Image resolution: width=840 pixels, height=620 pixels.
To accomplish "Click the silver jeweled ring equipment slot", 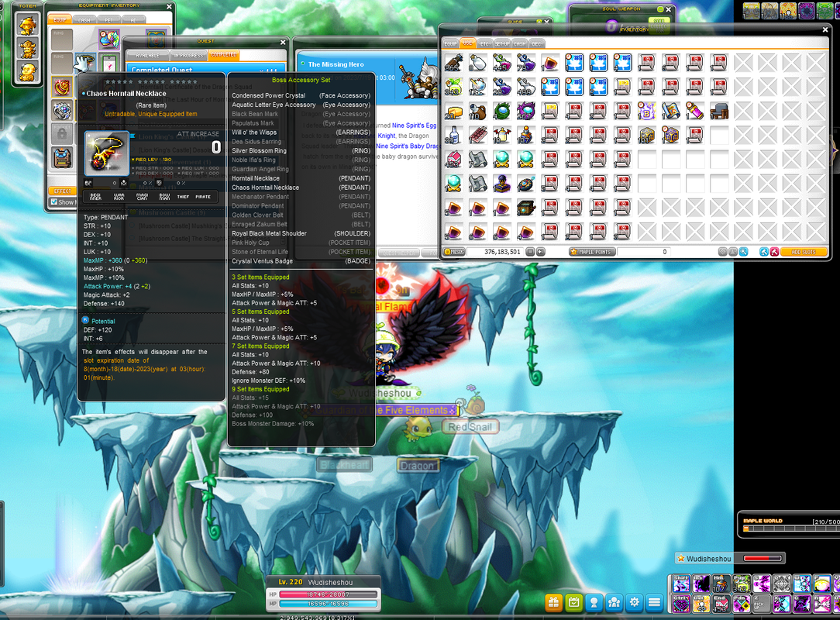I will [x=62, y=110].
